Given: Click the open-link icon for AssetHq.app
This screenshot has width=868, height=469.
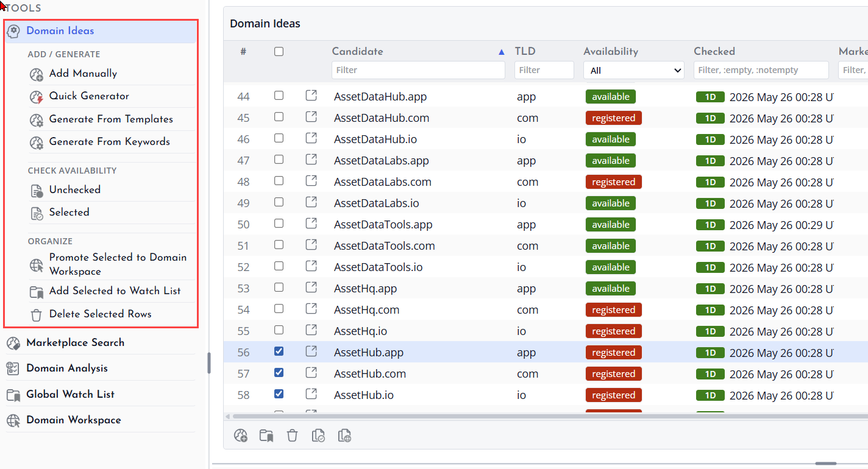Looking at the screenshot, I should coord(311,287).
